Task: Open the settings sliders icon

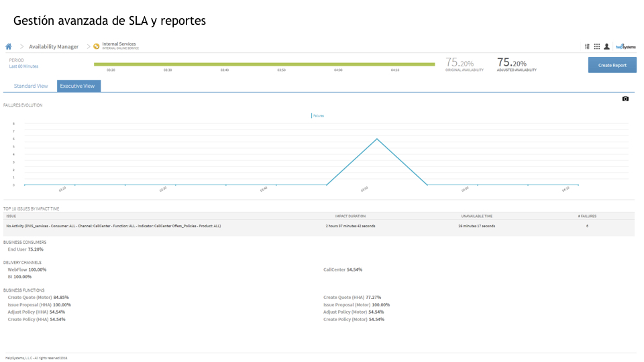Action: point(588,46)
